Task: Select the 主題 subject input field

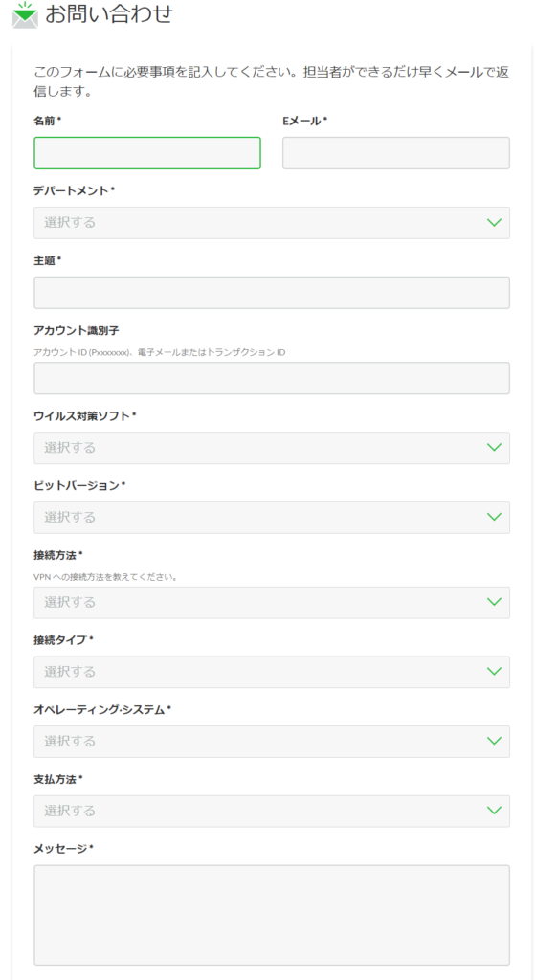Action: (272, 293)
